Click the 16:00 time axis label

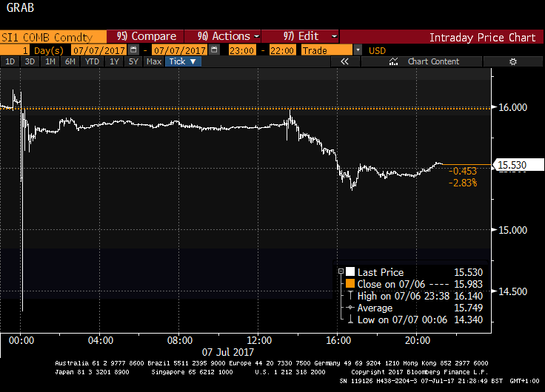[338, 340]
